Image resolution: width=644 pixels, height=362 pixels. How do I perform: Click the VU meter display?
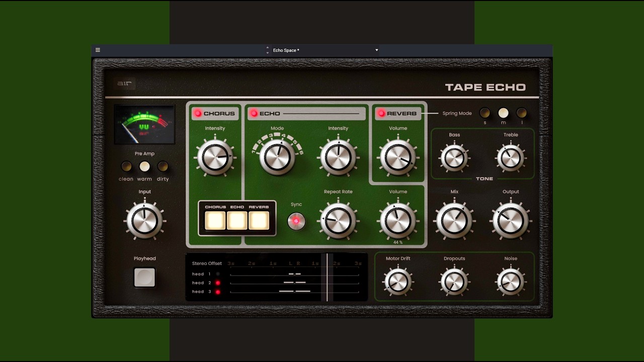(144, 124)
